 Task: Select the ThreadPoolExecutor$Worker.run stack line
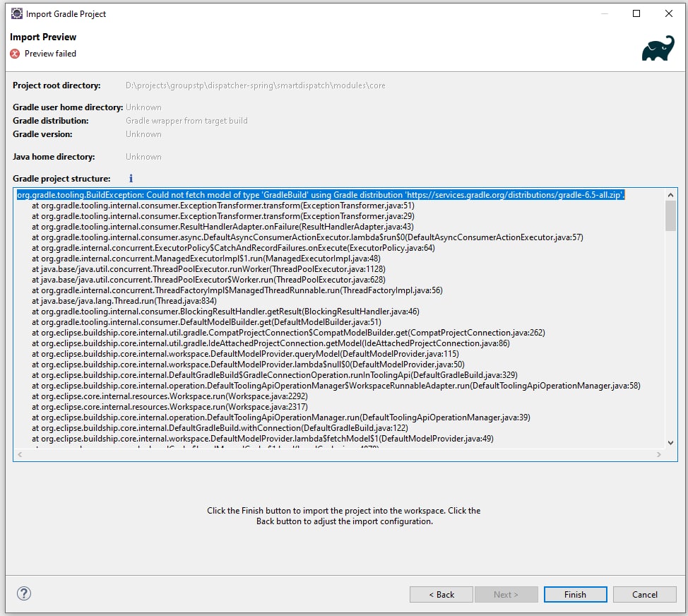coord(208,280)
